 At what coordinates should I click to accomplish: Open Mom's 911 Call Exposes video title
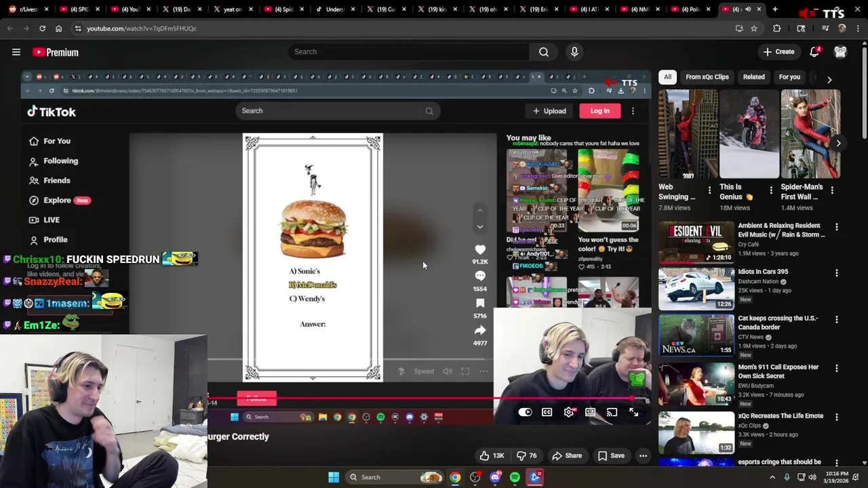(778, 371)
